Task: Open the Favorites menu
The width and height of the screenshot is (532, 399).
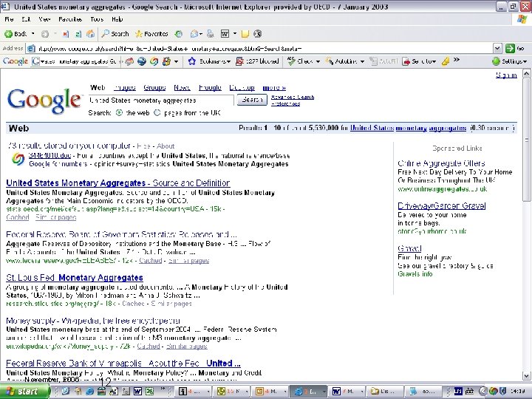Action: pos(70,19)
